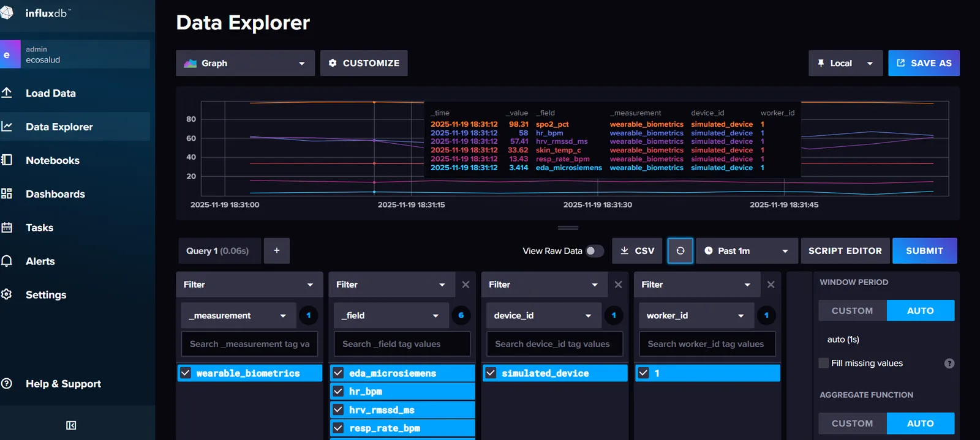Open the Load Data upload icon
Screen dimensions: 980x440
7,92
